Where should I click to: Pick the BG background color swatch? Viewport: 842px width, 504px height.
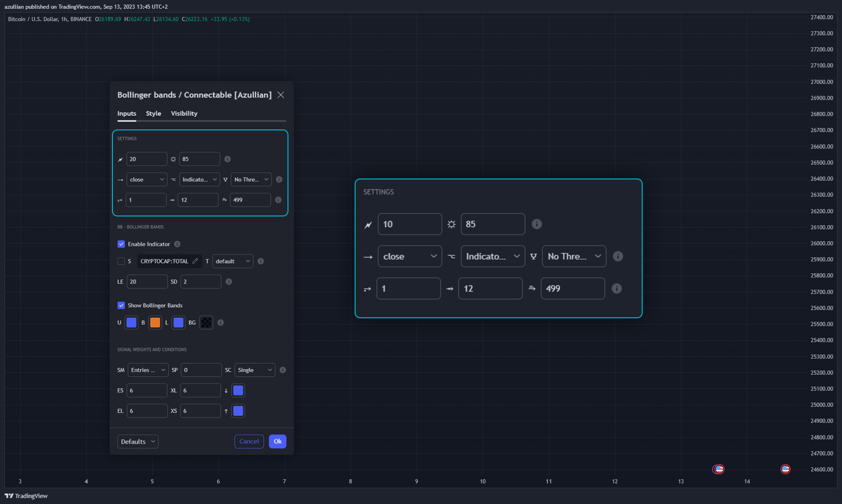click(206, 322)
